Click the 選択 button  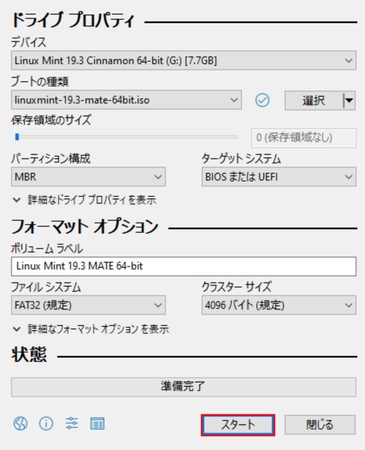pyautogui.click(x=314, y=100)
